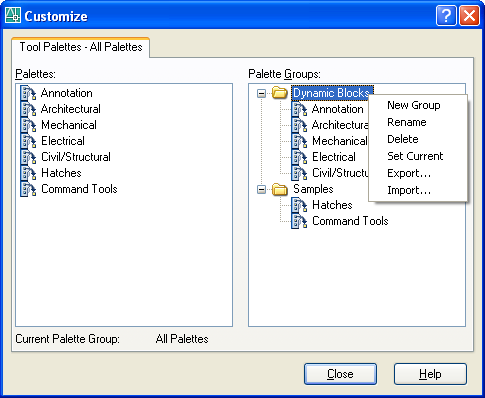Open the title bar question mark help
This screenshot has width=485, height=398.
(446, 15)
